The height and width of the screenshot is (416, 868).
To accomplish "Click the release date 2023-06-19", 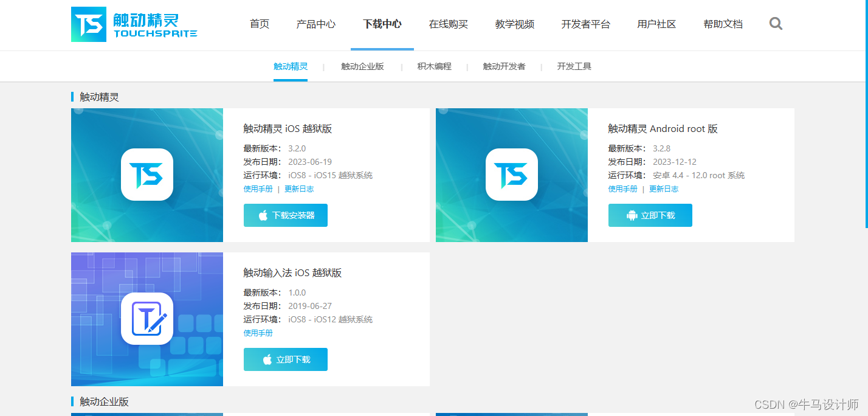I will pos(310,162).
